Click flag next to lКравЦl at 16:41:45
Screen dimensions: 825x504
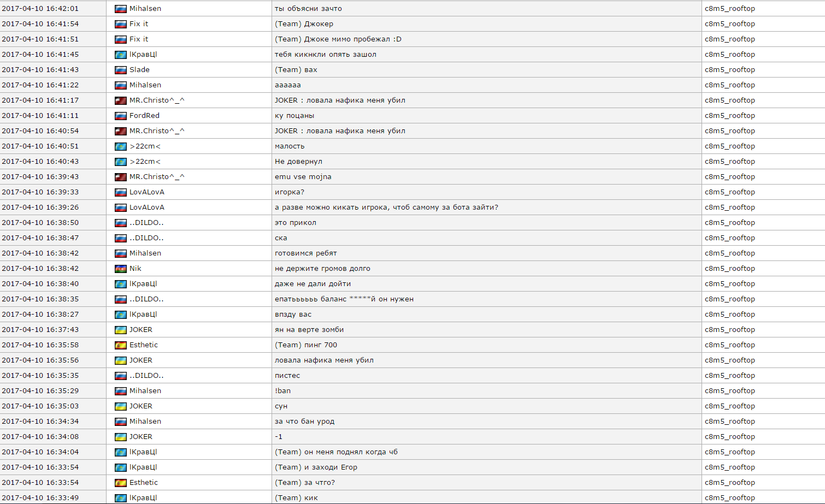pyautogui.click(x=120, y=55)
